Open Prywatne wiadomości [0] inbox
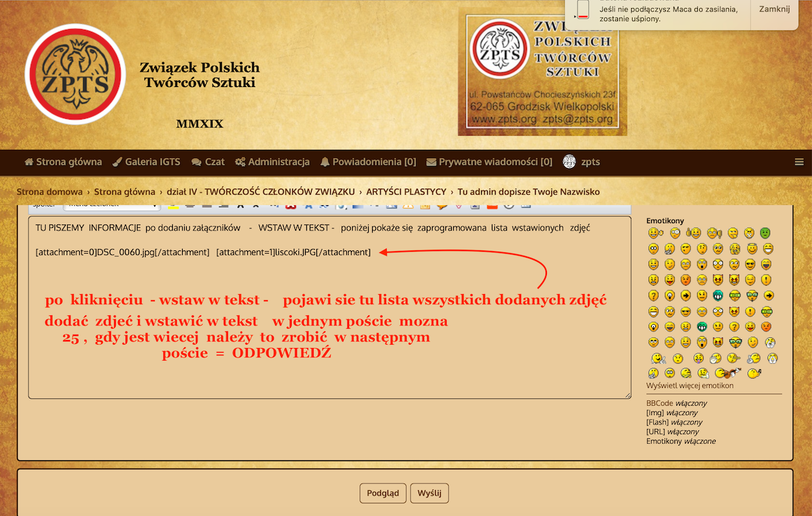812x516 pixels. pyautogui.click(x=489, y=162)
